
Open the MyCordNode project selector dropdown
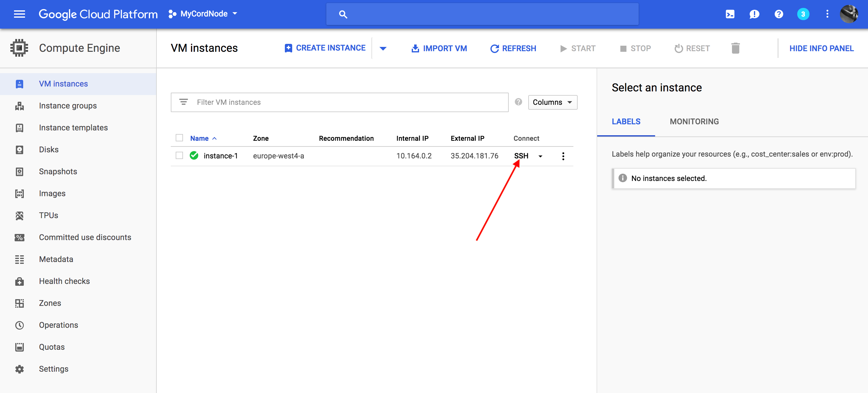pos(203,14)
